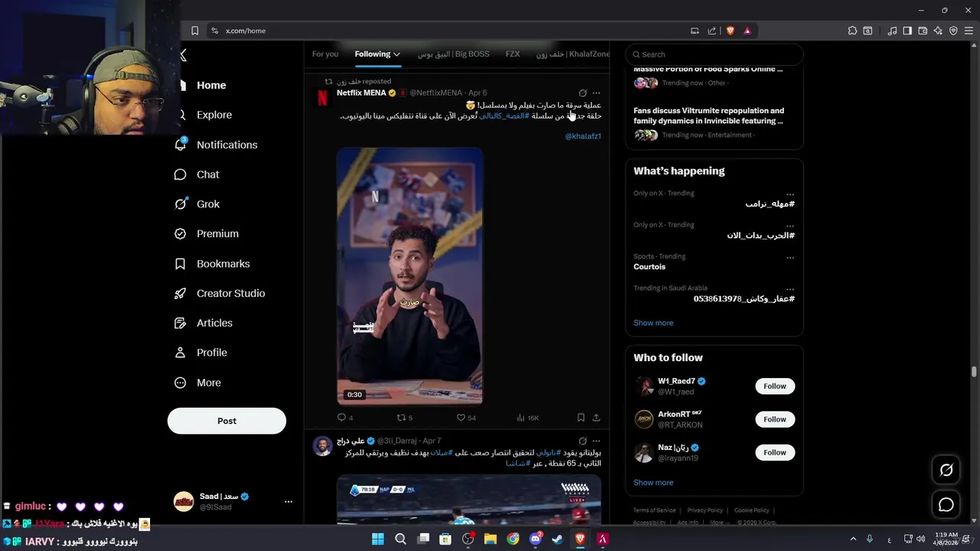Click the share icon in the address bar

712,31
